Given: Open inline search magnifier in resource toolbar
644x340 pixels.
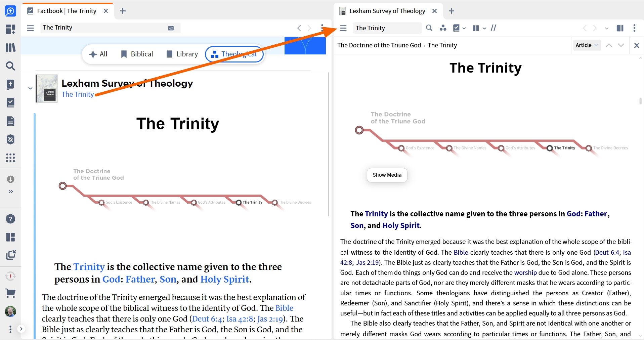Looking at the screenshot, I should coord(429,28).
